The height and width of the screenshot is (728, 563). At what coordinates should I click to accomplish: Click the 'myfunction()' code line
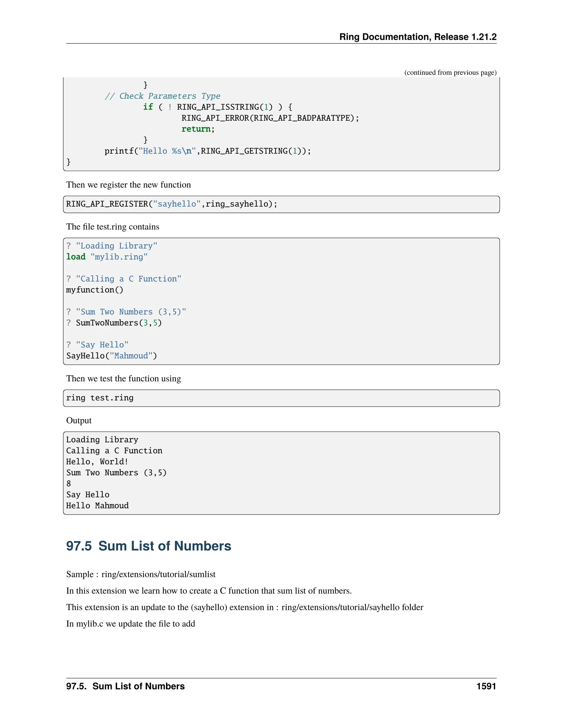click(x=95, y=290)
